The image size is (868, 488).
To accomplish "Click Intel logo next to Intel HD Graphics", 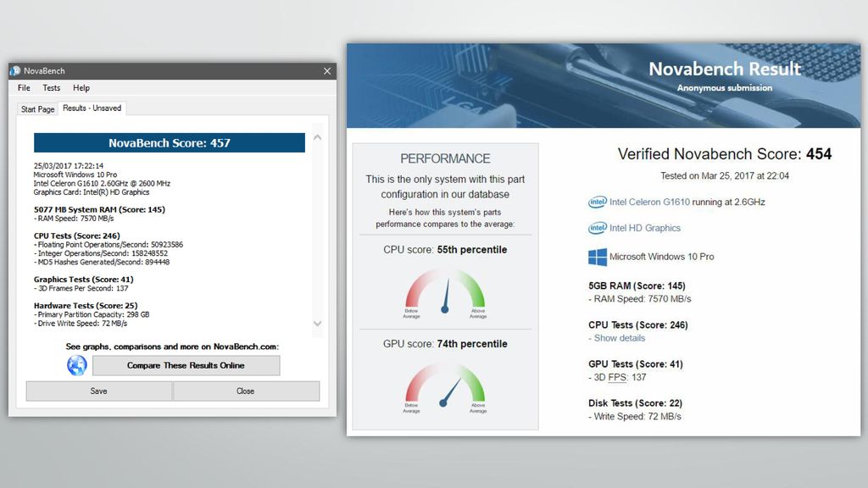I will click(598, 228).
